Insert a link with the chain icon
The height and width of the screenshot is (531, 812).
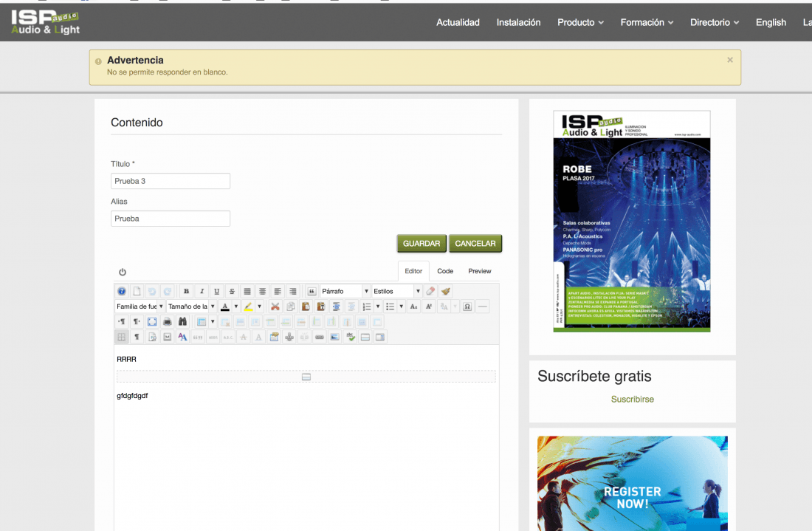pos(320,337)
